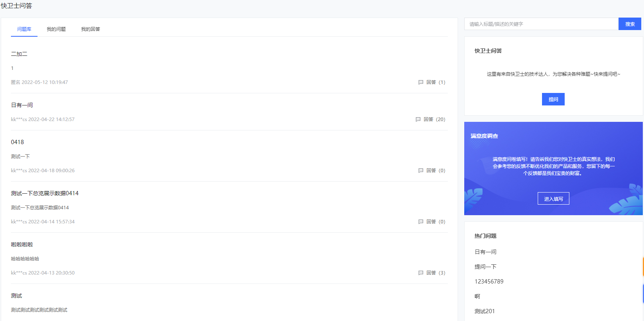Click description 哈哈哈哈哈哈 under 啦啦啦啦
Viewport: 644px width, 321px height.
[25, 259]
